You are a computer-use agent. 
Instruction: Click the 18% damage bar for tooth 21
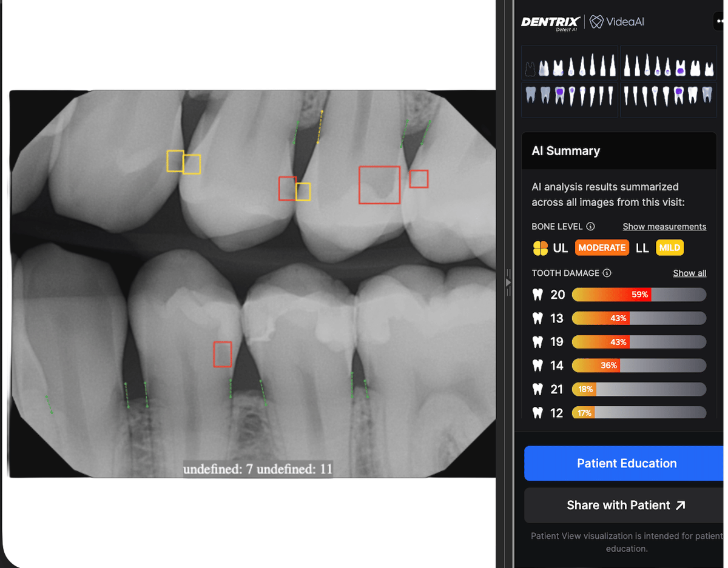click(x=639, y=389)
